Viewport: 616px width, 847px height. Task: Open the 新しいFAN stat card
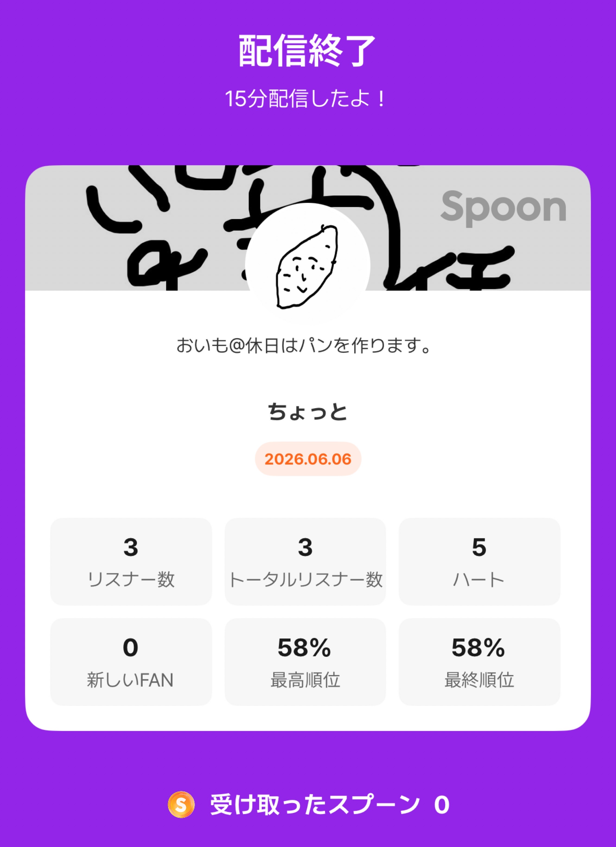(131, 662)
